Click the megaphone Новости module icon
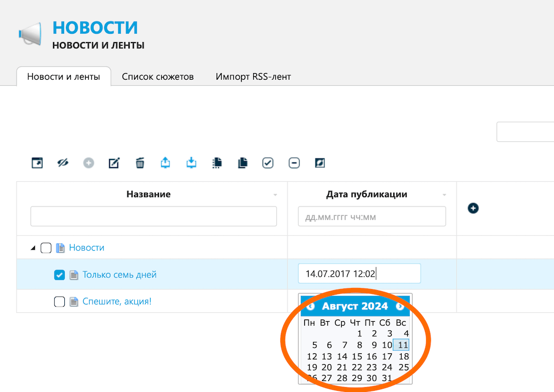 click(x=30, y=34)
